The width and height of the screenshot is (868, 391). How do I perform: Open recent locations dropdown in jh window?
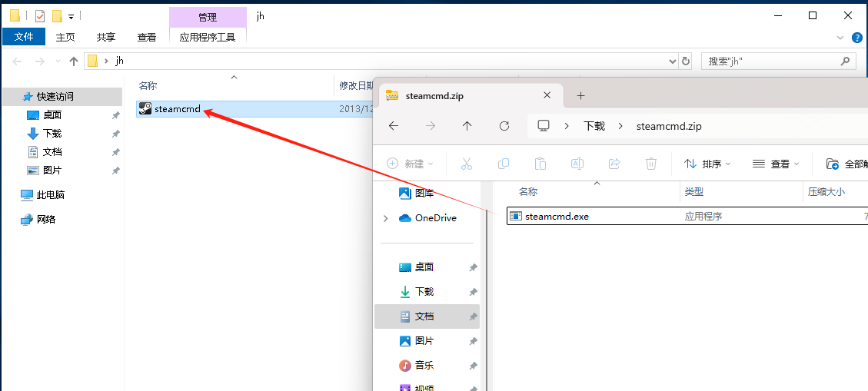[x=58, y=61]
